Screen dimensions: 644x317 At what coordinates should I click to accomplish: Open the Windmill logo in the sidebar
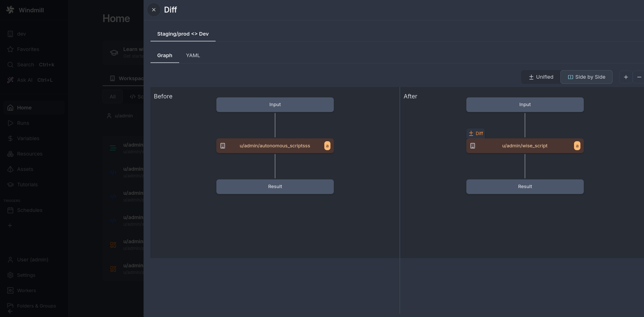(x=10, y=10)
